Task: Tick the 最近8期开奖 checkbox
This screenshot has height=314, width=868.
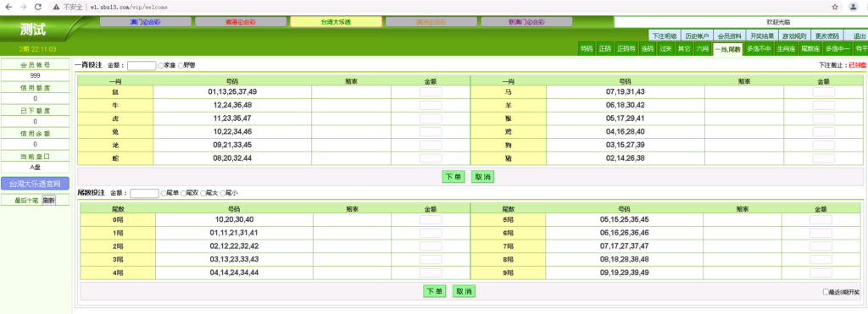Action: click(x=826, y=292)
